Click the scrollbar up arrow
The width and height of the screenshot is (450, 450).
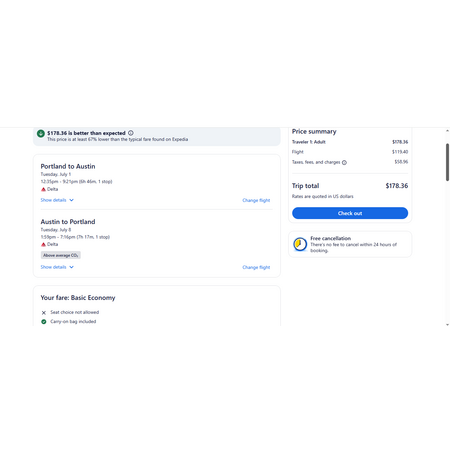tap(447, 131)
